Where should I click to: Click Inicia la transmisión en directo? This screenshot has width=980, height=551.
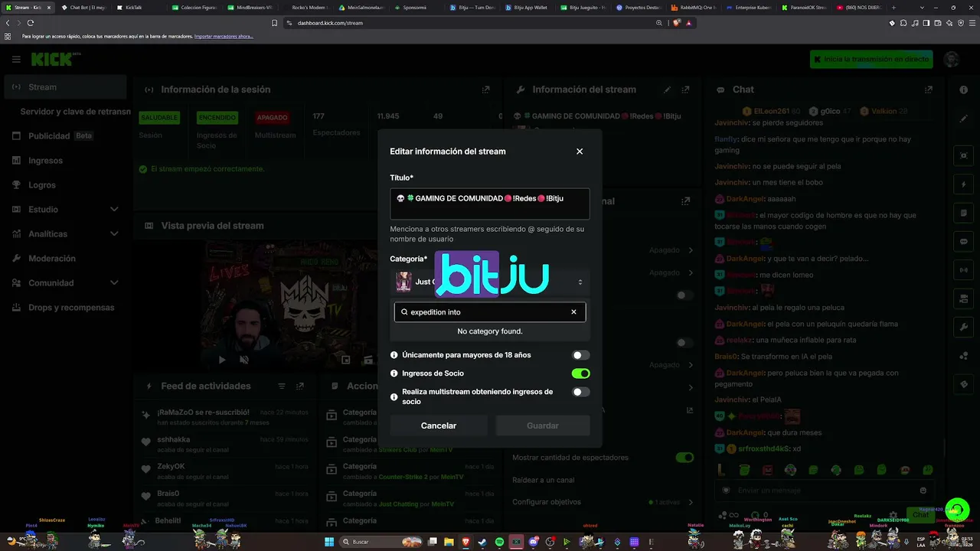[x=871, y=59]
